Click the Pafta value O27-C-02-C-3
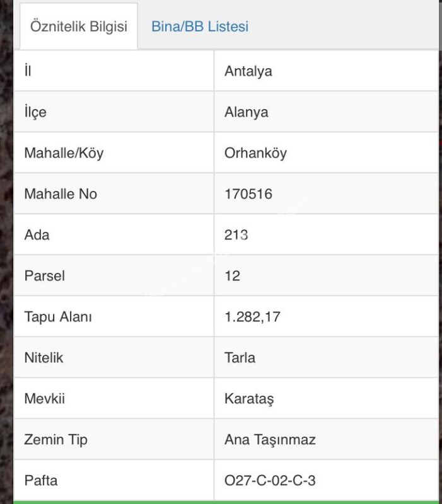The image size is (442, 504). pyautogui.click(x=270, y=481)
